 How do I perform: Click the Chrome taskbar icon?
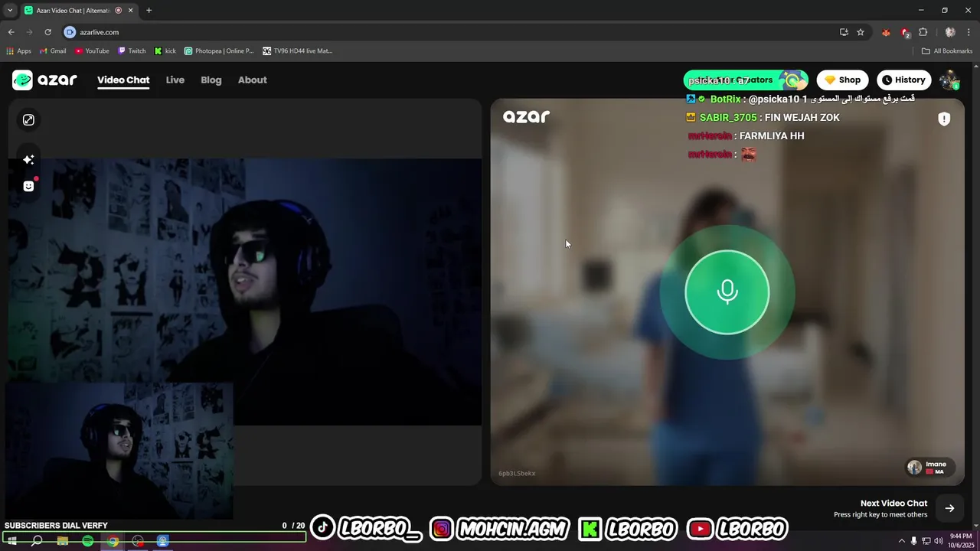tap(113, 541)
